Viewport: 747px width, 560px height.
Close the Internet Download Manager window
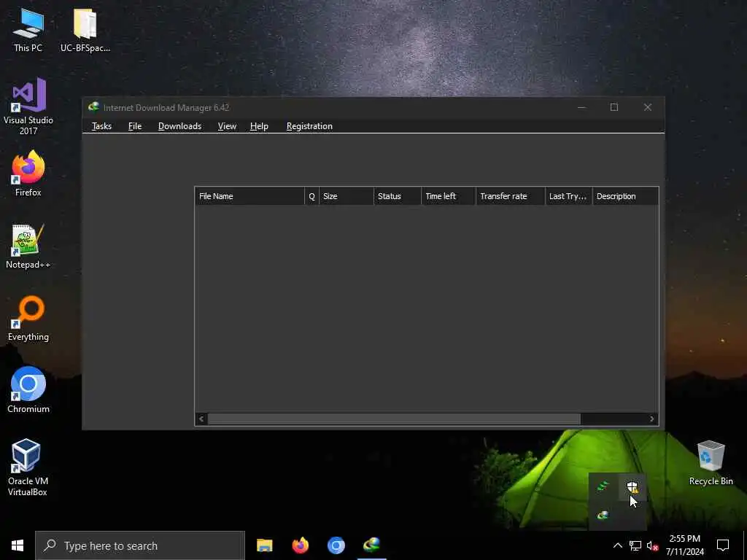(x=648, y=107)
